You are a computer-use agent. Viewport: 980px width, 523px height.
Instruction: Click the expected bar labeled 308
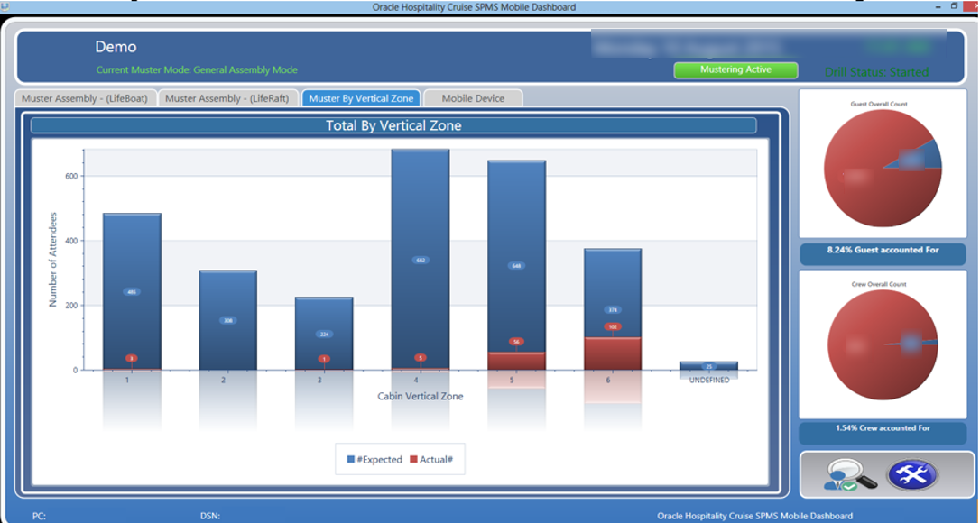[x=228, y=320]
